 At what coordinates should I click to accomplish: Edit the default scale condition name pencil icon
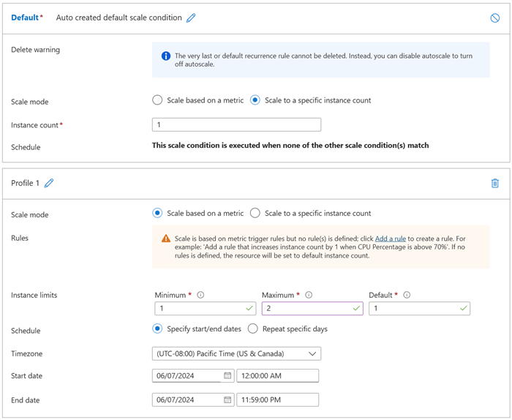pyautogui.click(x=191, y=18)
